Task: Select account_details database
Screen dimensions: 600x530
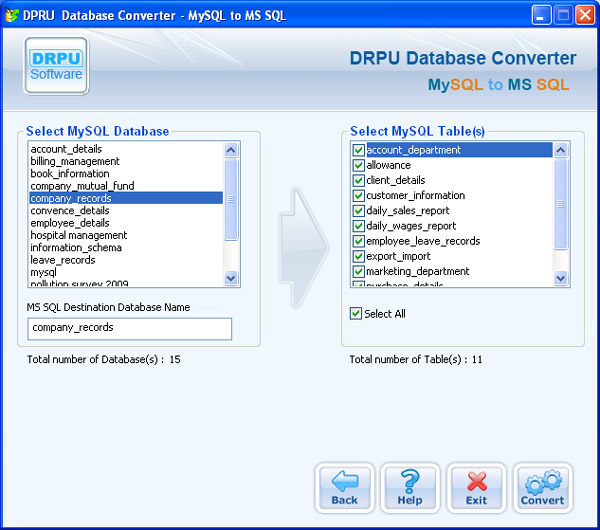Action: [x=126, y=149]
